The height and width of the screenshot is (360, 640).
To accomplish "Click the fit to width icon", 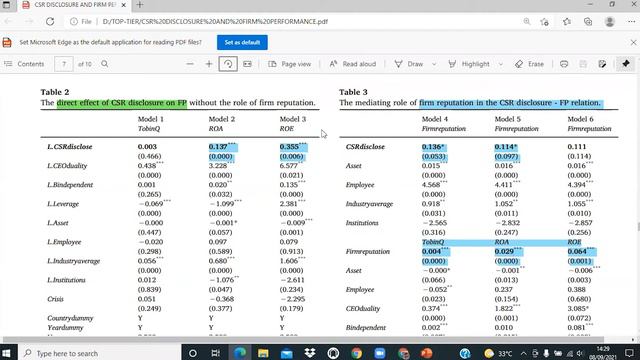I will click(x=247, y=64).
